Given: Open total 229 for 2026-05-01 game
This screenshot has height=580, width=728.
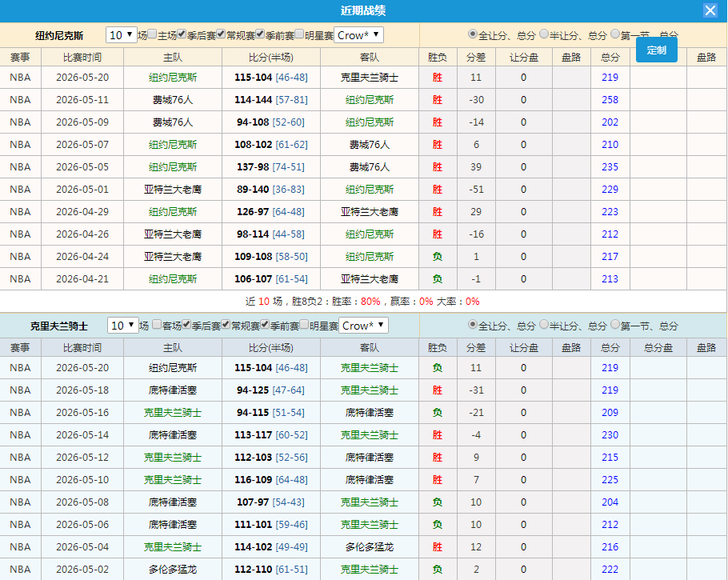Looking at the screenshot, I should click(x=610, y=190).
